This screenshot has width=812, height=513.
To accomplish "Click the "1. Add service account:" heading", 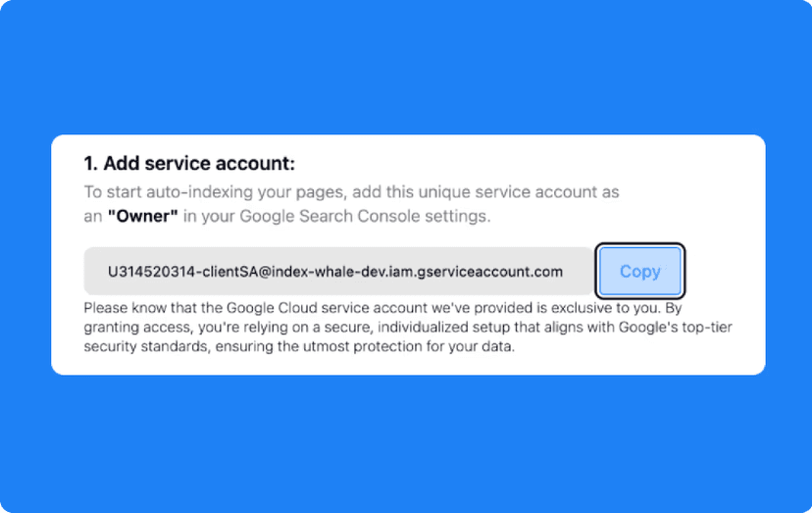I will [x=189, y=164].
